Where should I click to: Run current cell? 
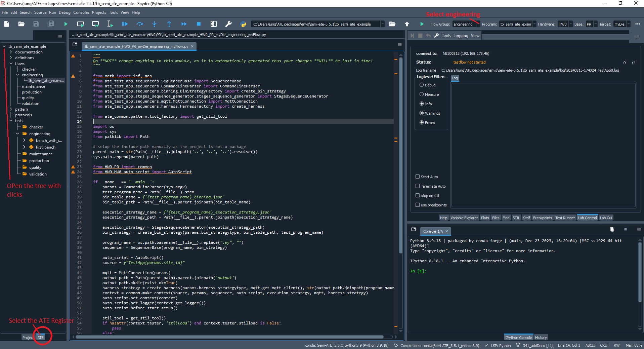click(x=81, y=24)
